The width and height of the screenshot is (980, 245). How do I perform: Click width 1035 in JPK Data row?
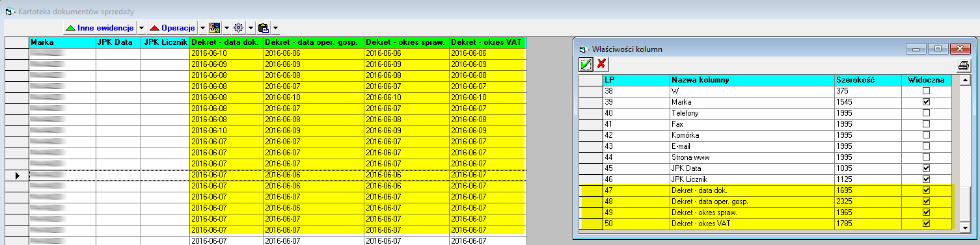[867, 168]
